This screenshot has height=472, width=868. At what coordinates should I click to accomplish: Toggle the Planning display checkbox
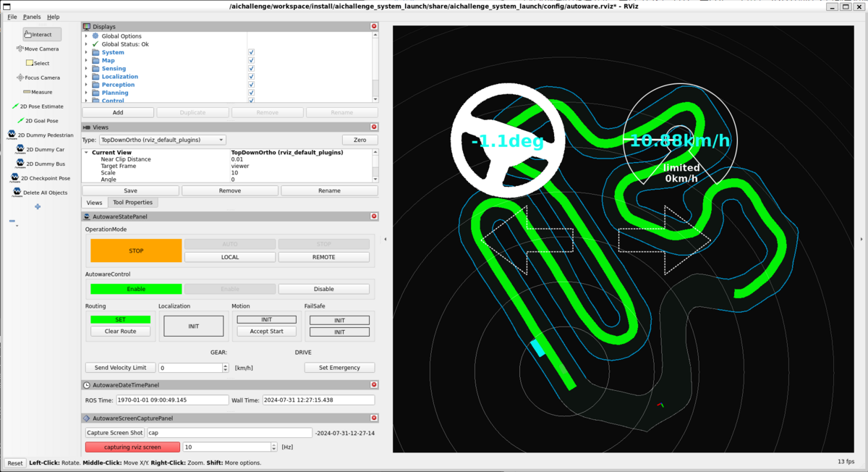tap(251, 93)
